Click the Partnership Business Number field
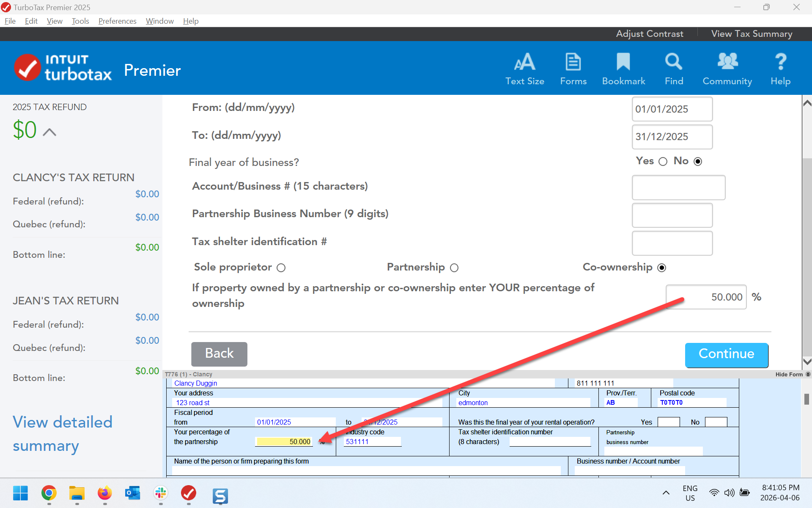The image size is (812, 508). [x=672, y=215]
